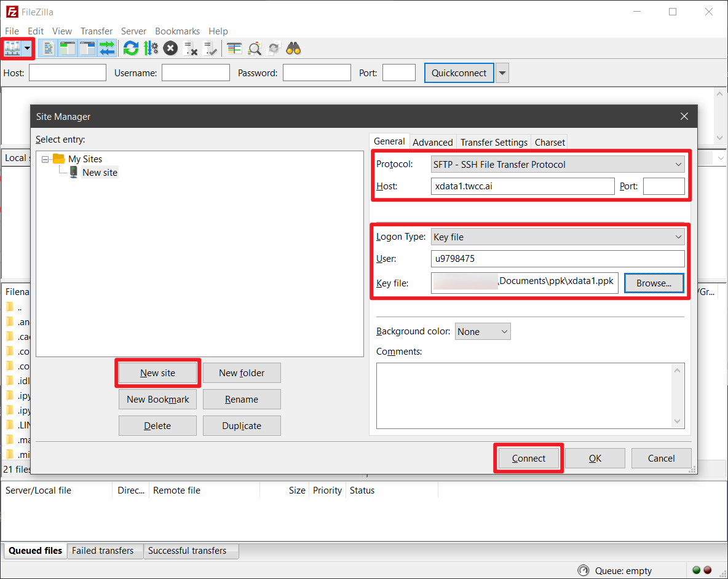Image resolution: width=728 pixels, height=579 pixels.
Task: Switch to Transfer Settings tab
Action: 494,143
